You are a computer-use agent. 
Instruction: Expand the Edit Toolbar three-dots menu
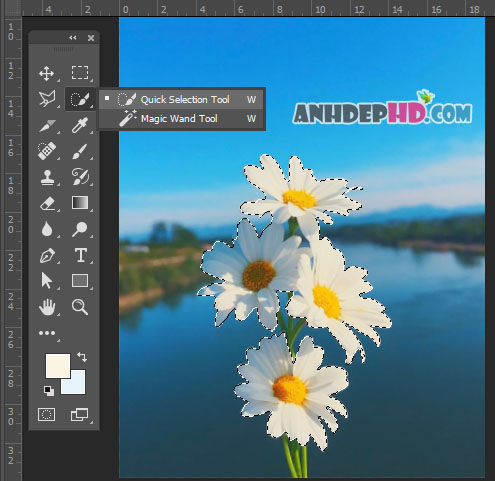tap(47, 333)
